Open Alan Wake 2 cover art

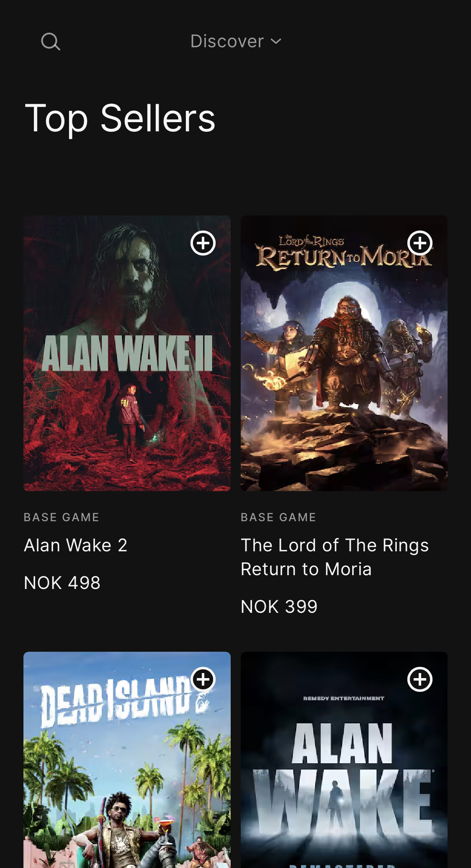tap(127, 353)
